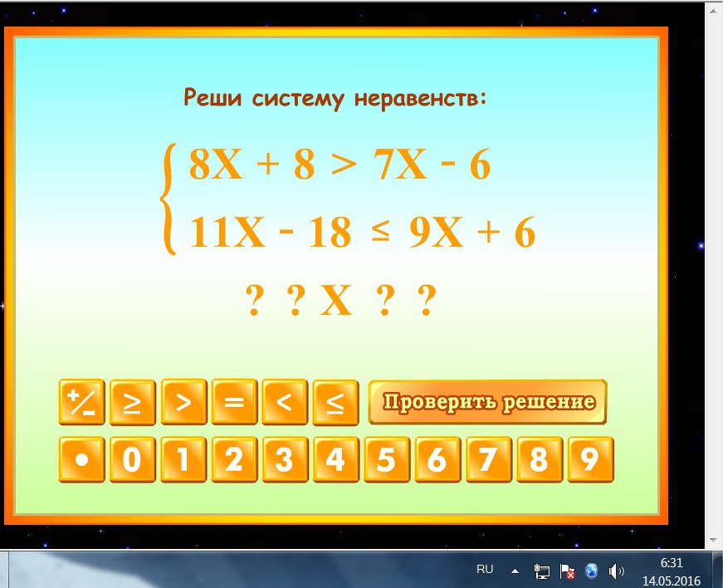
Task: Select the less-or-equal (≤) key
Action: point(335,402)
